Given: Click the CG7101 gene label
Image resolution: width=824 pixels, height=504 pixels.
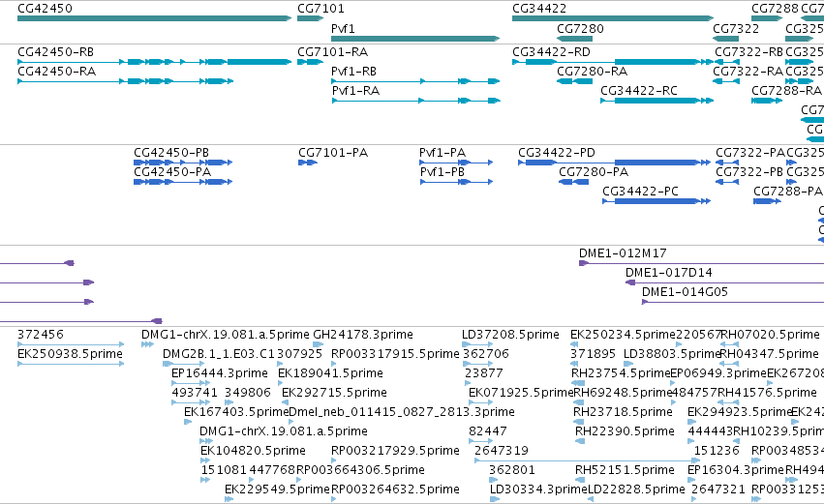Looking at the screenshot, I should pyautogui.click(x=321, y=9).
